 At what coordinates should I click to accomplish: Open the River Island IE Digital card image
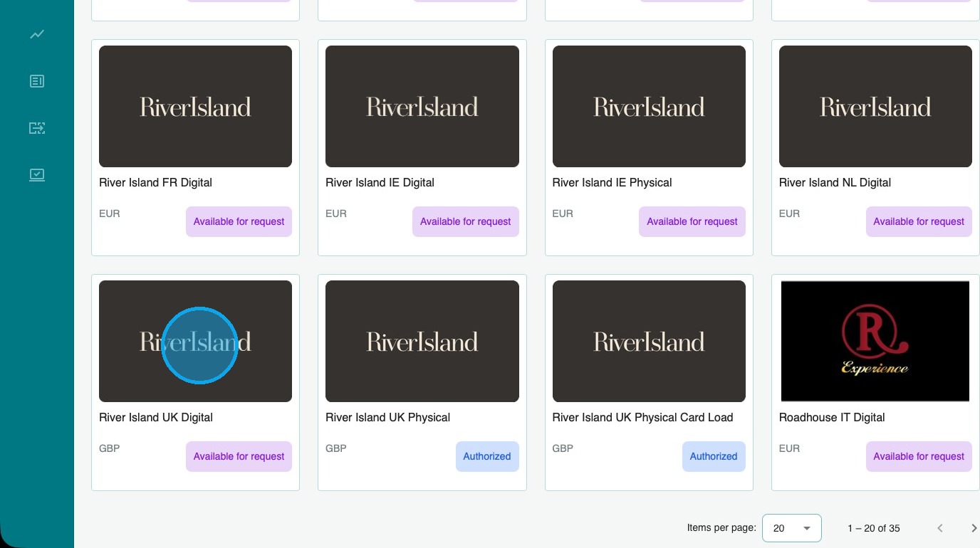pyautogui.click(x=422, y=107)
